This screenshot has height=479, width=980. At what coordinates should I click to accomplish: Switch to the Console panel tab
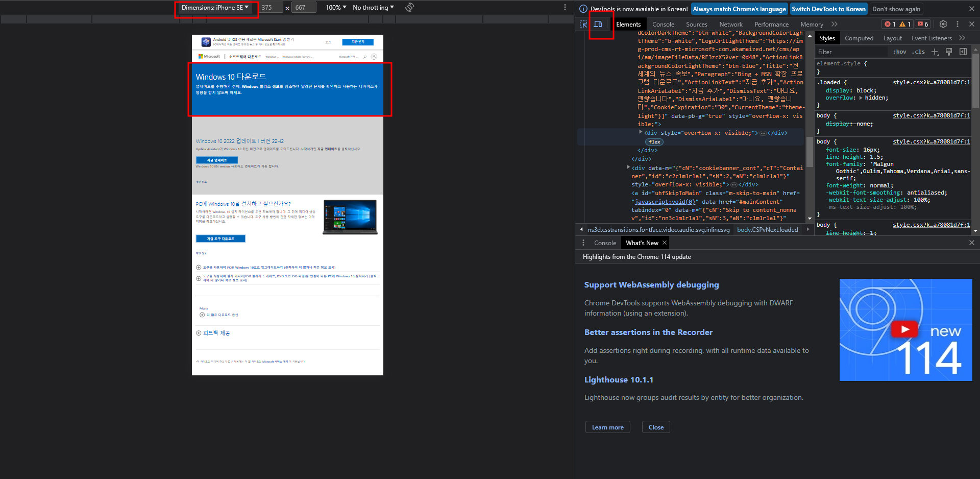[x=663, y=24]
